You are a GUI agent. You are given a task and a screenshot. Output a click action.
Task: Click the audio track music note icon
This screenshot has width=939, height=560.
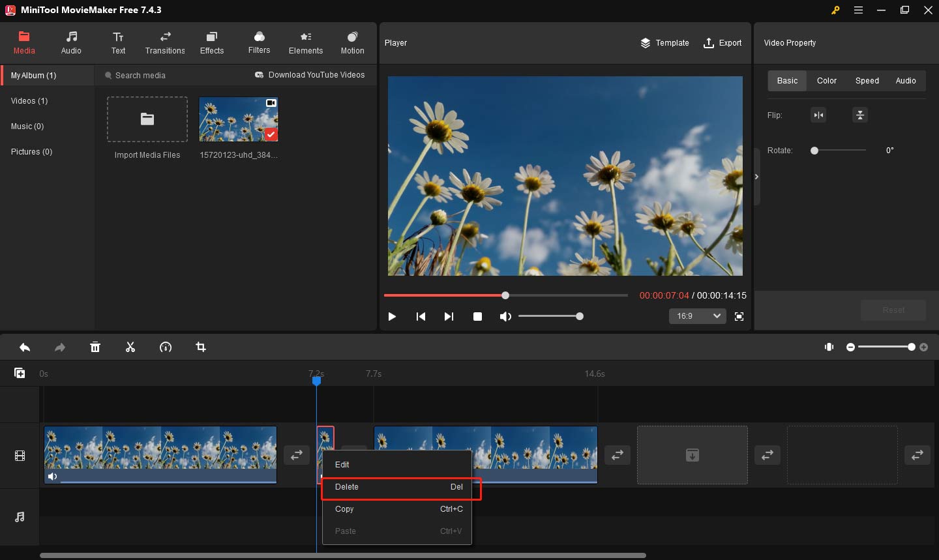[x=20, y=517]
